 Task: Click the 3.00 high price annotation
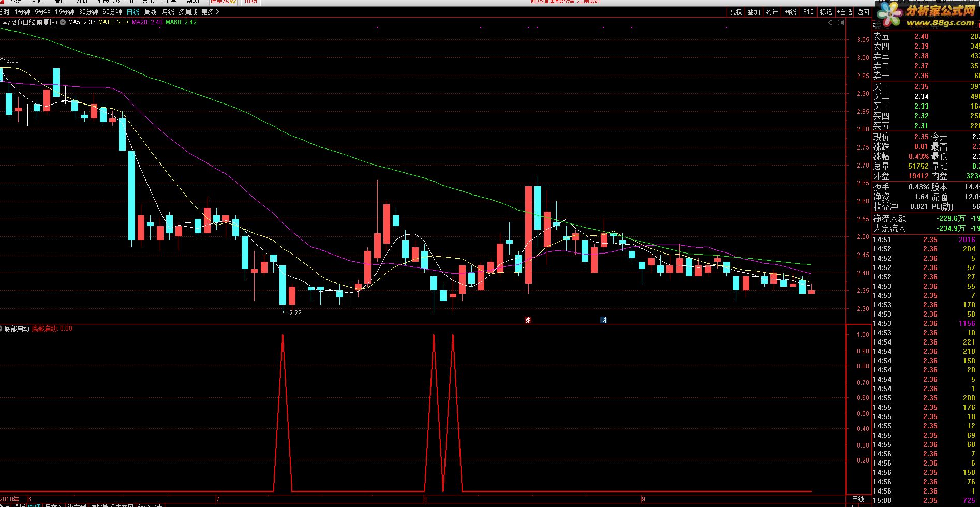[12, 61]
